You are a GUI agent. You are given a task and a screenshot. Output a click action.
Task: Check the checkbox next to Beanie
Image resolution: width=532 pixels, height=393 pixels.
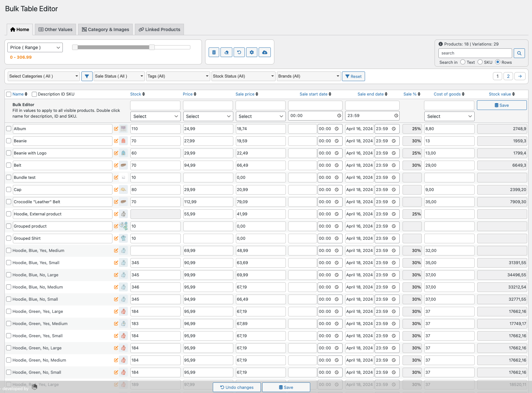point(8,141)
